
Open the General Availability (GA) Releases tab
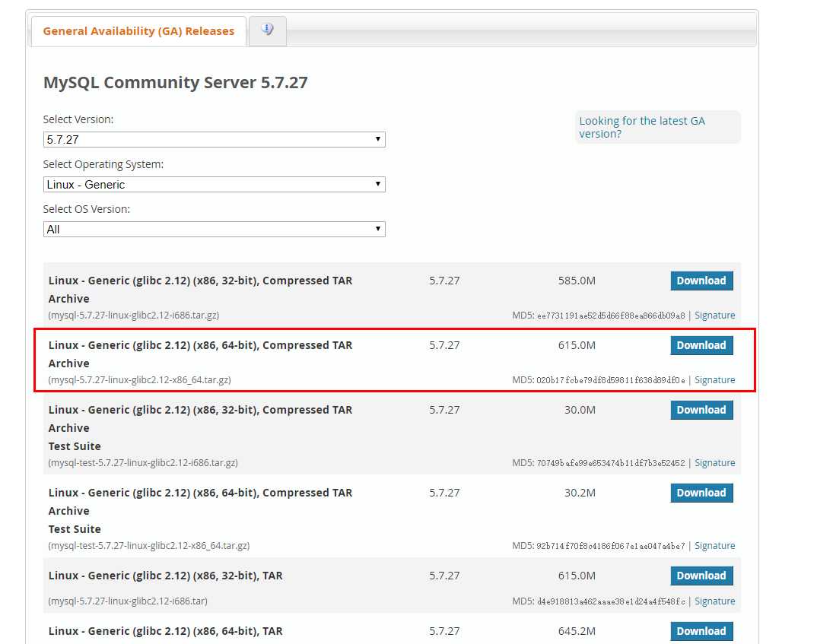(138, 31)
